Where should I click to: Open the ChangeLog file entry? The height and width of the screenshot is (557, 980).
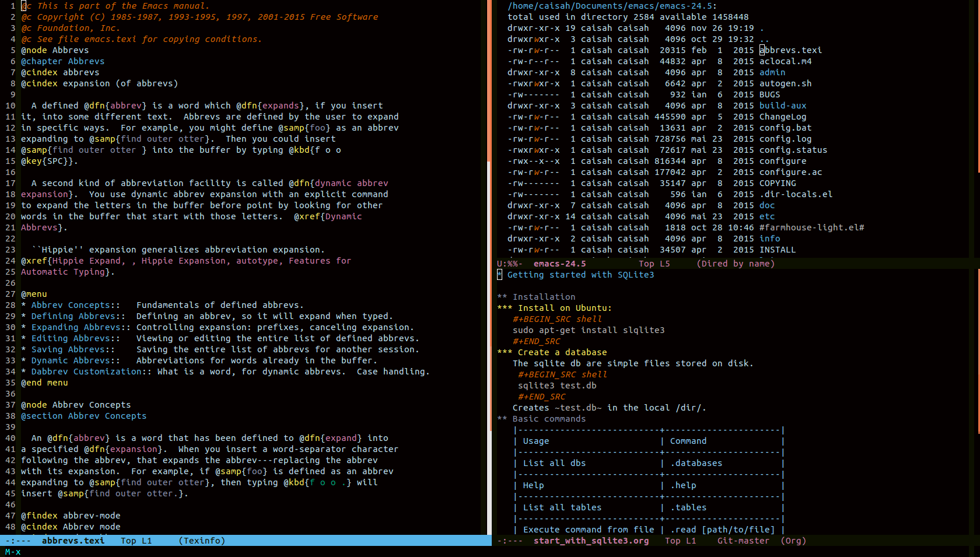point(783,117)
